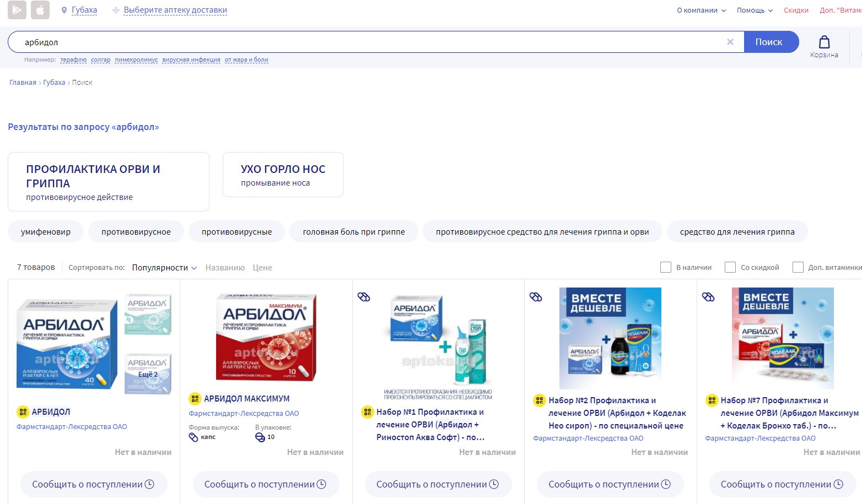Screen dimensions: 862x504
Task: Tick the Со скидкой checkbox
Action: pos(730,267)
